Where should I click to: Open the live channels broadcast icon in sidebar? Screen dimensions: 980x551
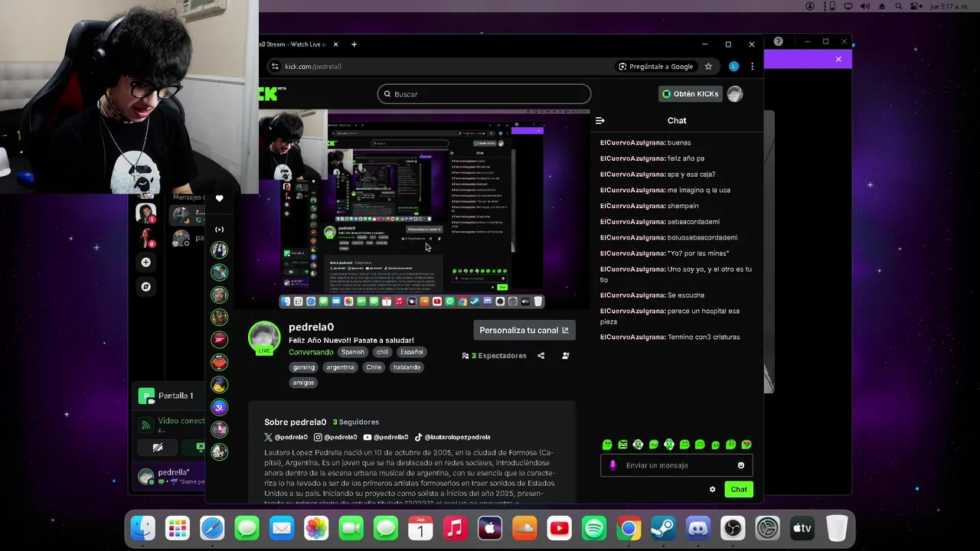[219, 230]
